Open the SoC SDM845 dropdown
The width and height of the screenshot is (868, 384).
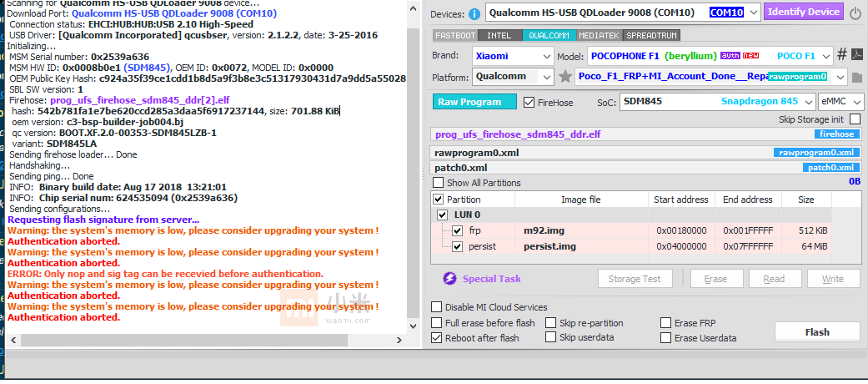(810, 102)
